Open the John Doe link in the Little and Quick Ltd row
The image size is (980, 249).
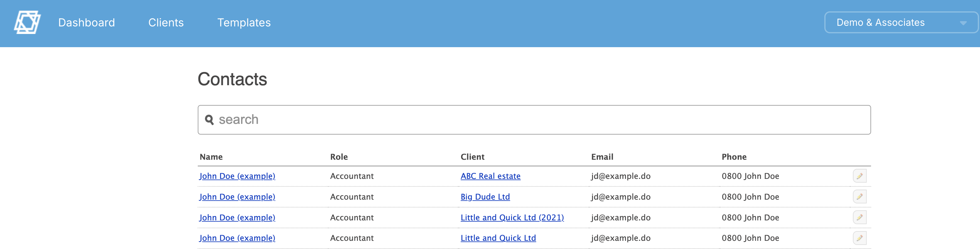click(x=237, y=238)
